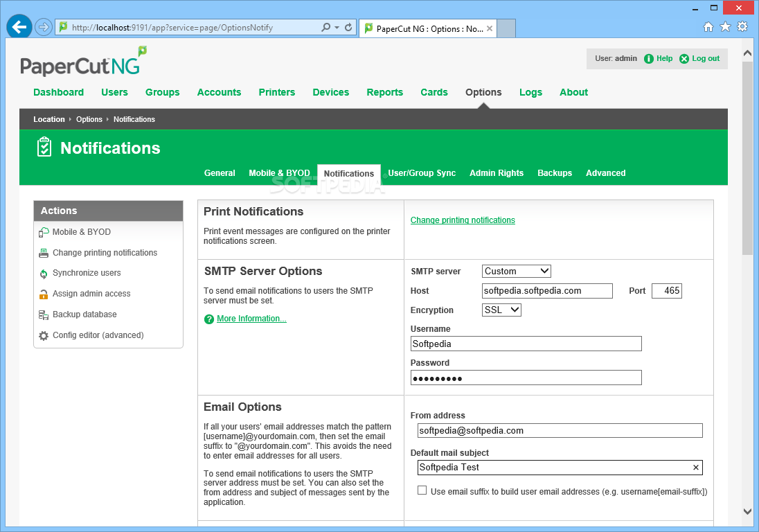Click Config editor (advanced) action link
This screenshot has width=759, height=532.
click(98, 335)
